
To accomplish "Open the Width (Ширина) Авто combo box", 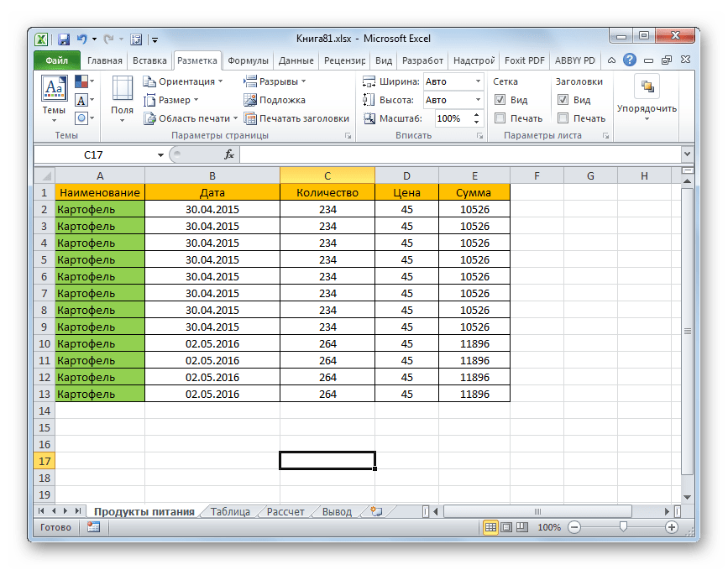I will point(478,81).
